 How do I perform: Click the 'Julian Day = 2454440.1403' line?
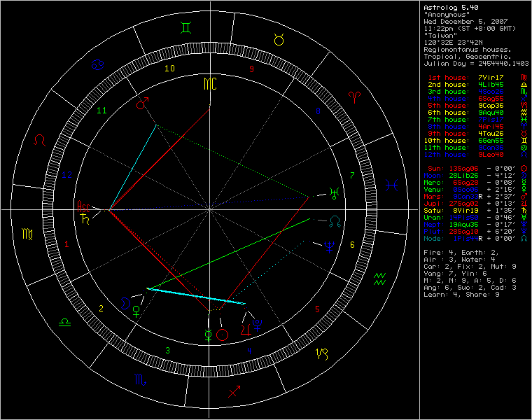(476, 64)
